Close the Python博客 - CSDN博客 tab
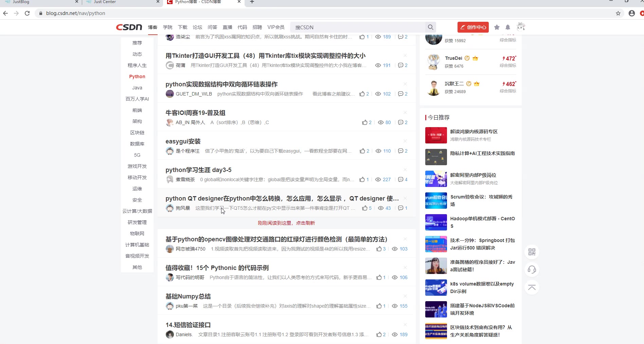Screen dimensions: 644x344 239,2
